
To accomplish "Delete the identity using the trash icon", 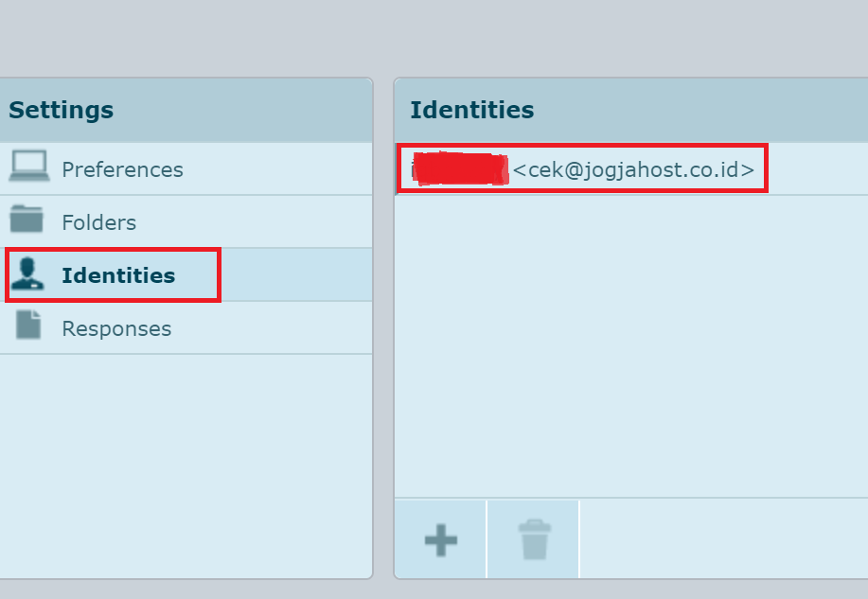I will [534, 540].
